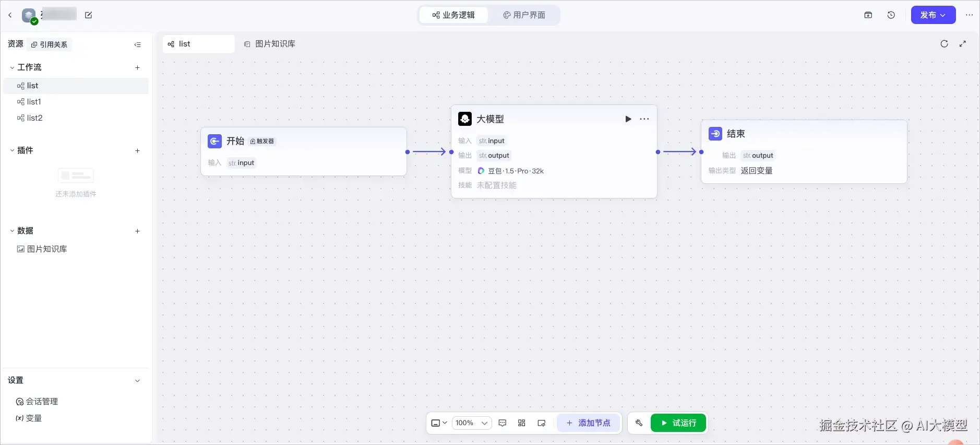Add a comment with the note icon

coord(503,423)
